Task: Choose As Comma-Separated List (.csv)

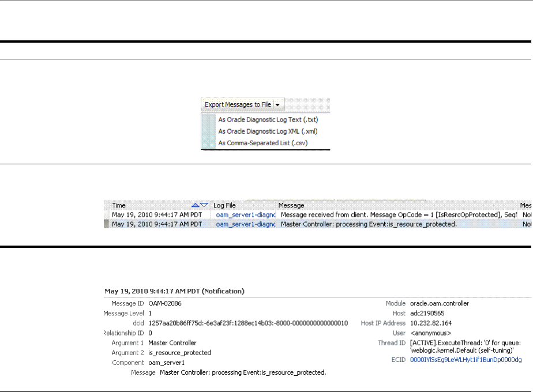Action: (x=263, y=143)
